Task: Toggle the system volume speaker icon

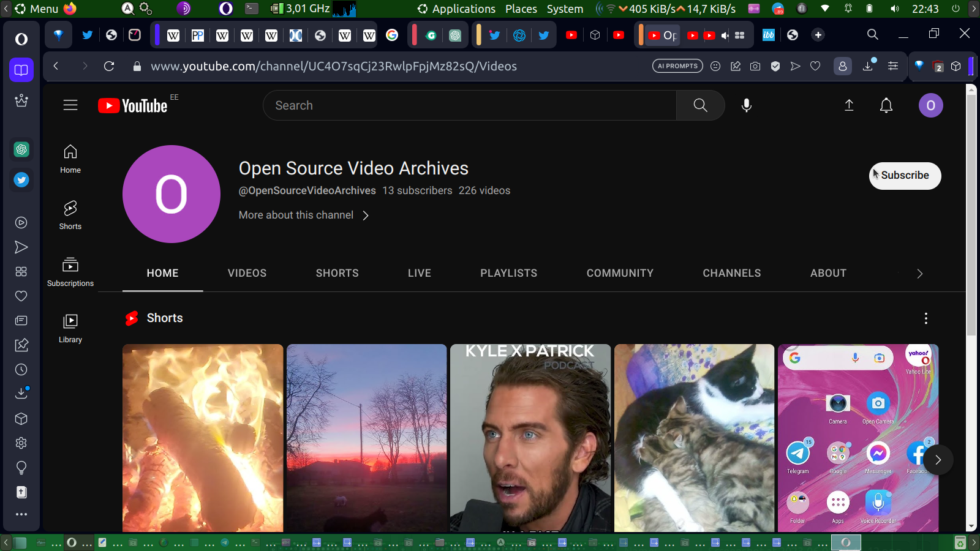Action: tap(895, 9)
